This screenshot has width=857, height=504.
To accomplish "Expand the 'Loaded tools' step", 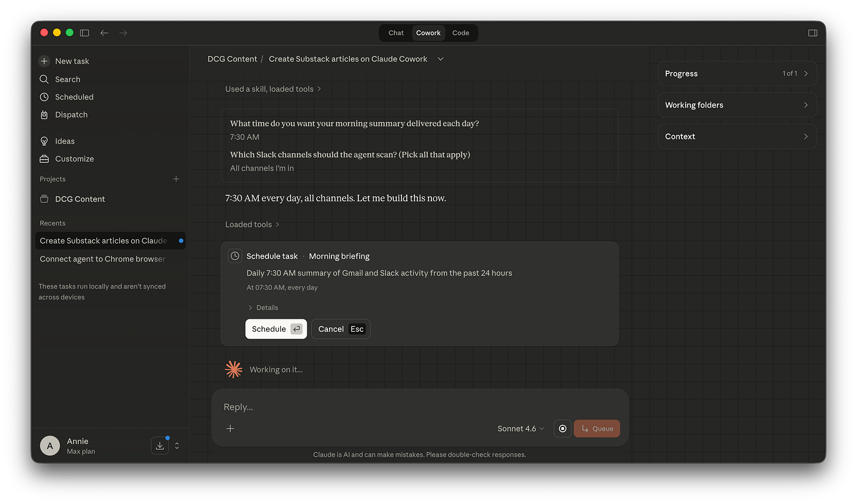I will point(252,225).
